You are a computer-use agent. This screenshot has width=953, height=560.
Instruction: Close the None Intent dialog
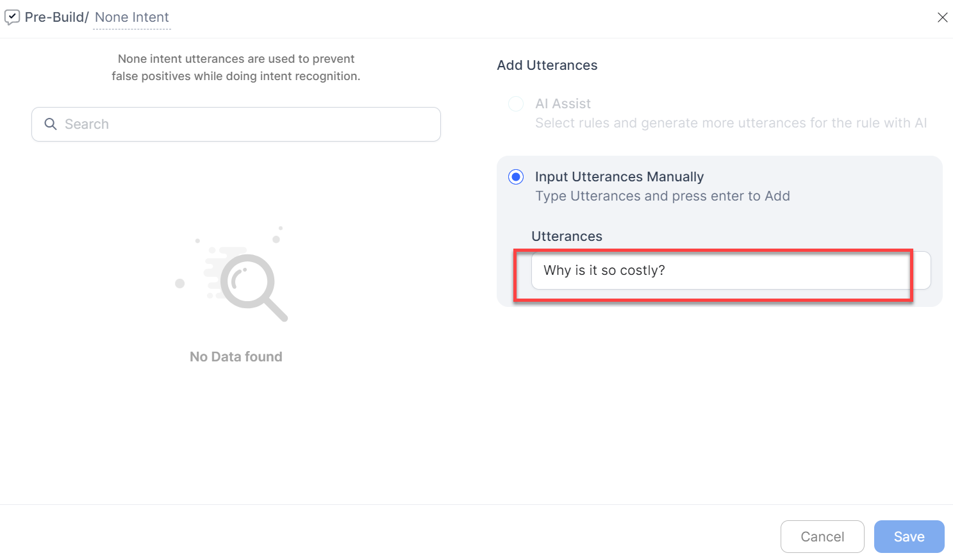942,17
